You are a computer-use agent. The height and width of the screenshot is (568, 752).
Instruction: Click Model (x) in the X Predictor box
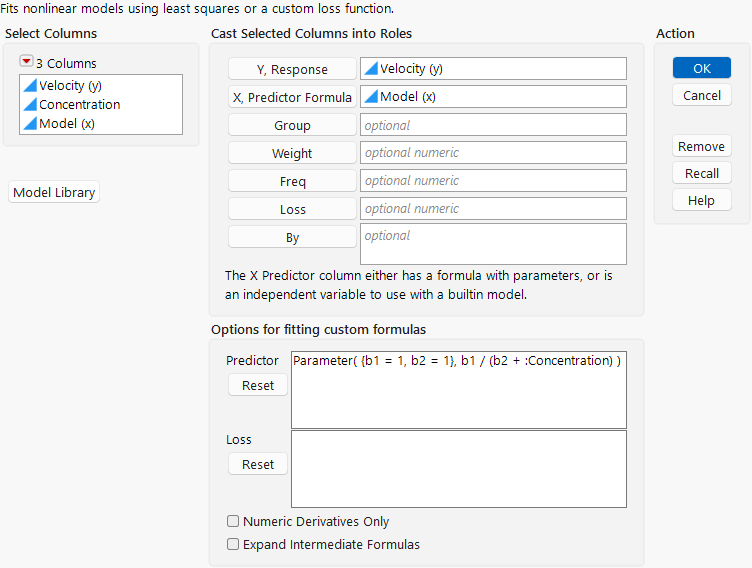[x=407, y=97]
